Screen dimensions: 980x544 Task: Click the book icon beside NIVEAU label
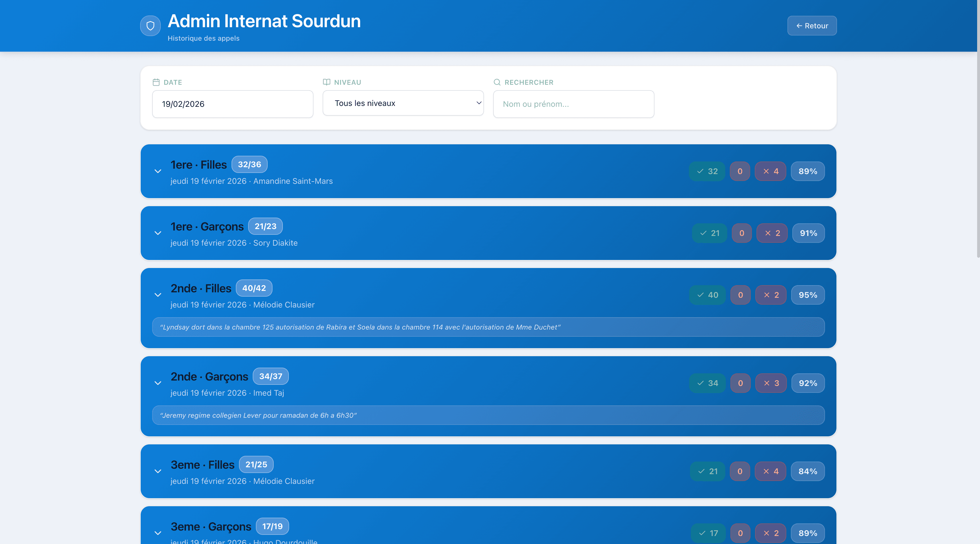[x=326, y=82]
